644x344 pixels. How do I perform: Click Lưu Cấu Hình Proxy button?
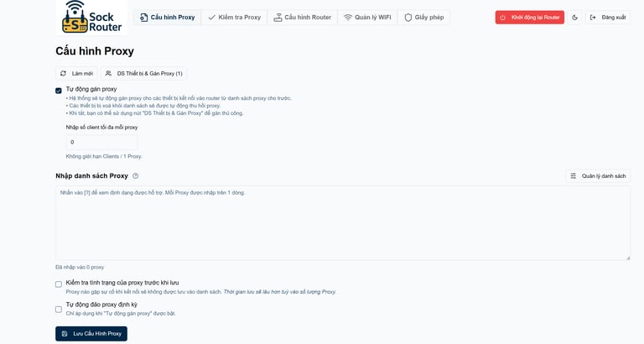pos(91,333)
